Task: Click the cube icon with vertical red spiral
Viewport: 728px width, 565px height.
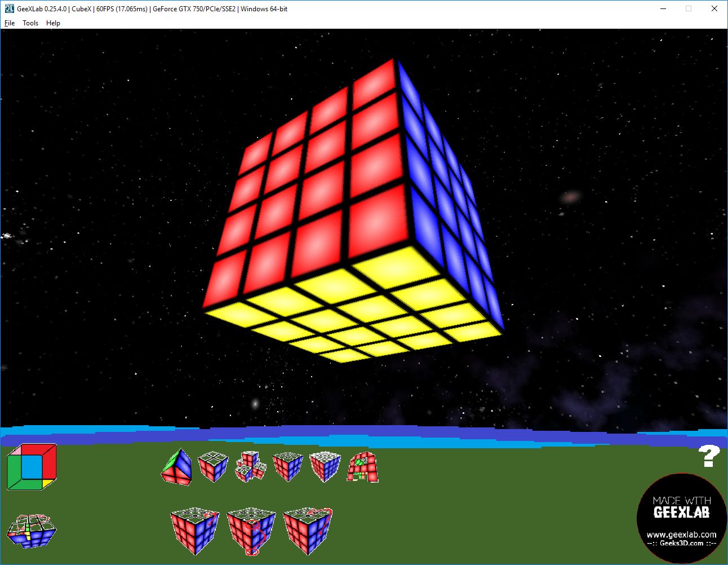Action: coord(251,531)
